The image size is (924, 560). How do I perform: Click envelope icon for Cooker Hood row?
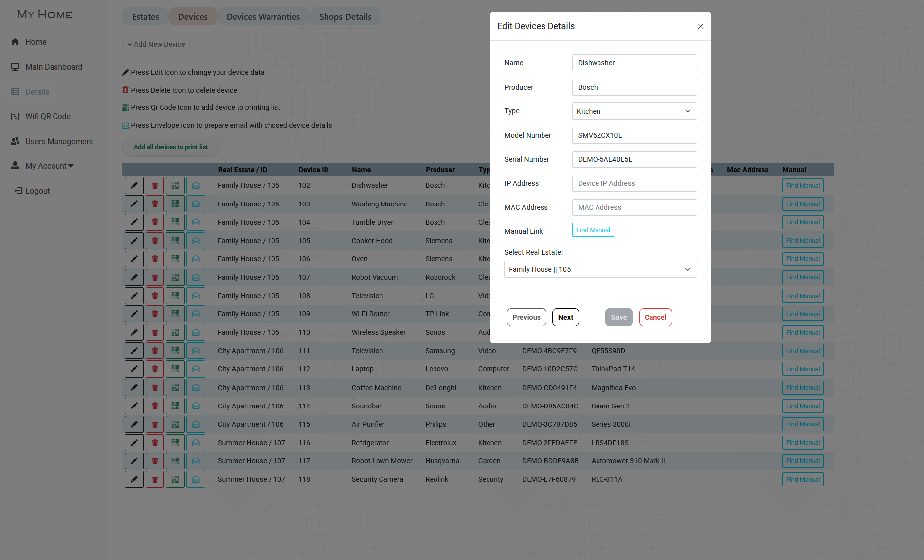click(x=196, y=241)
